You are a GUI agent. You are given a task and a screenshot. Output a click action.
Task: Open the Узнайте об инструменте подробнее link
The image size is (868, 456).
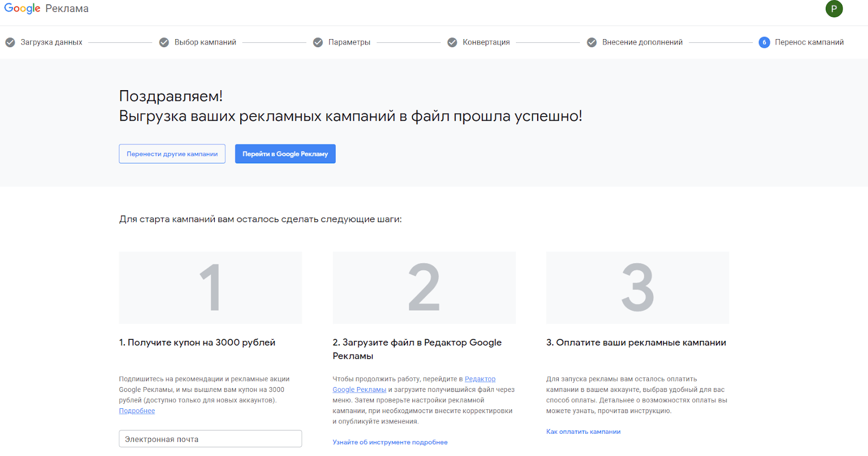[390, 442]
